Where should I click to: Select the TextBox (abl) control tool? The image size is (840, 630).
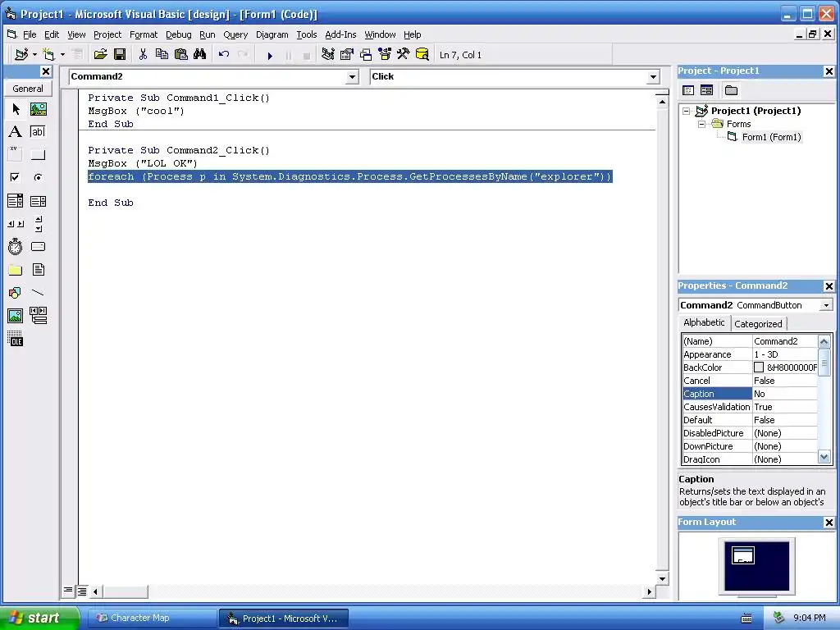[x=38, y=132]
